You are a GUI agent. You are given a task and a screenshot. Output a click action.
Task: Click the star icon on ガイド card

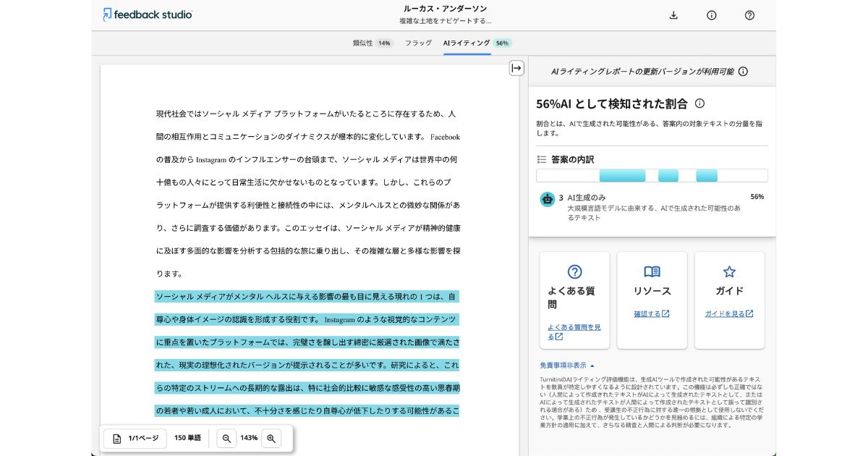pyautogui.click(x=729, y=271)
